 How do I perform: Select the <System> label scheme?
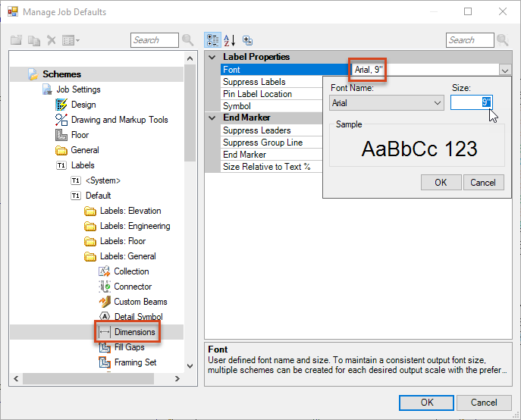point(103,180)
